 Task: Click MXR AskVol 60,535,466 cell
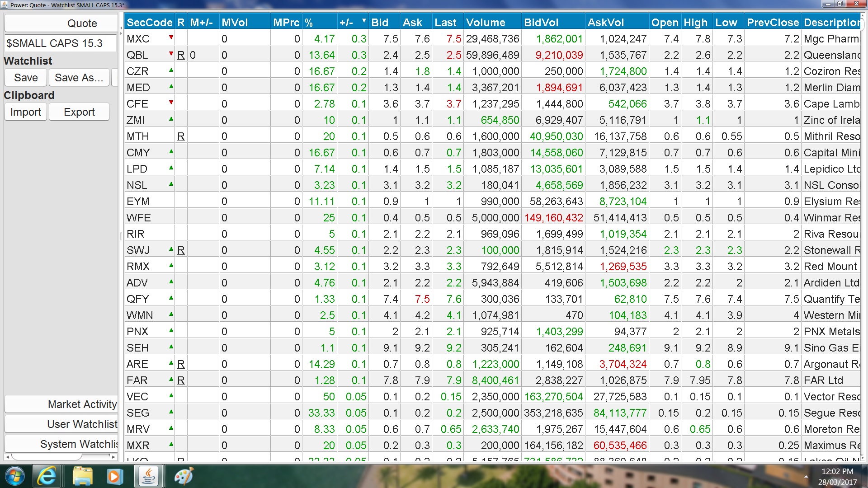click(617, 445)
